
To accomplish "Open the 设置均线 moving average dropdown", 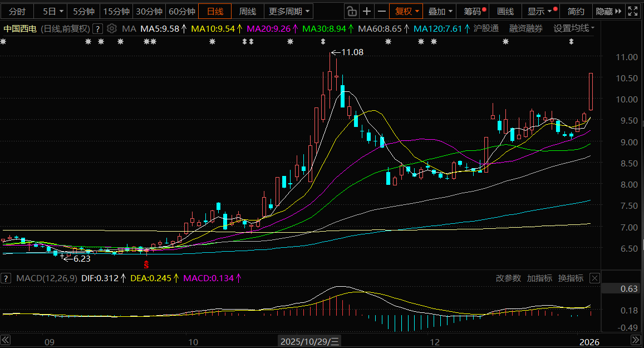I will coord(574,28).
